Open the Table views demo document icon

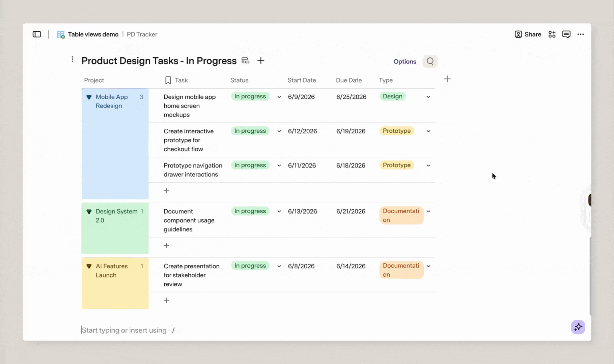(61, 34)
